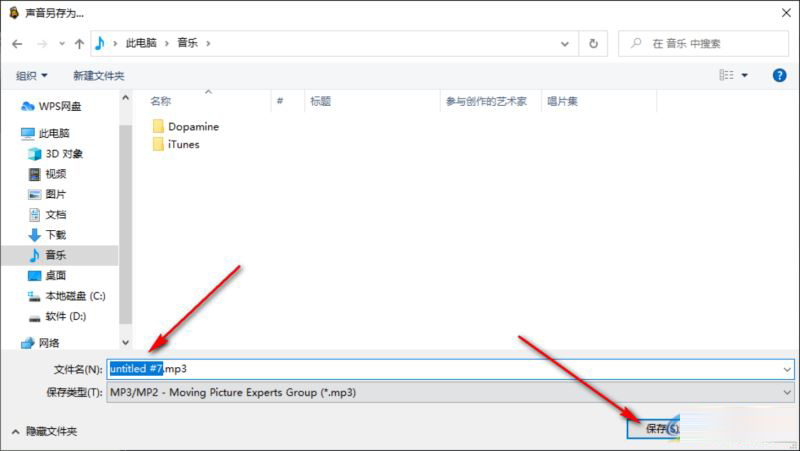Select the 音乐 folder in sidebar
The width and height of the screenshot is (800, 451).
pyautogui.click(x=60, y=255)
